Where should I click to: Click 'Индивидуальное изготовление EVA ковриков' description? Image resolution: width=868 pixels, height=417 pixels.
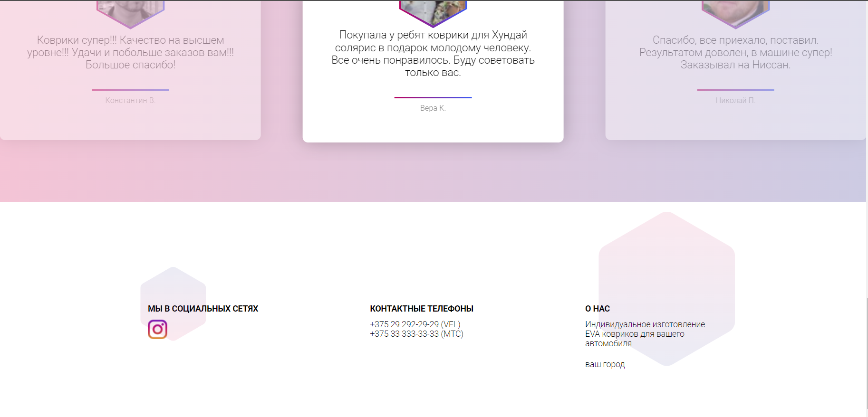click(x=645, y=334)
